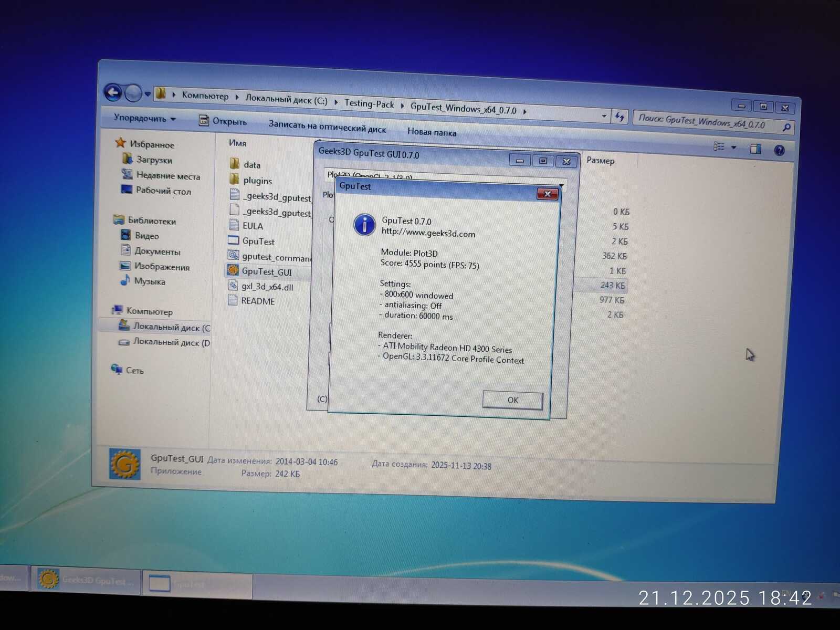The image size is (840, 630).
Task: Jump to Компьютер in the address bar breadcrumb
Action: [205, 96]
